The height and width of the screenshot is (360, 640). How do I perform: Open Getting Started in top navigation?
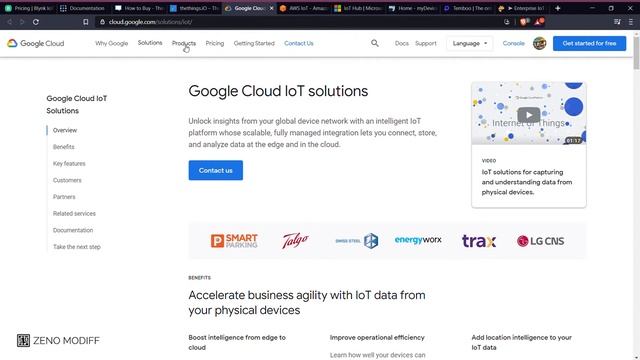click(x=254, y=43)
